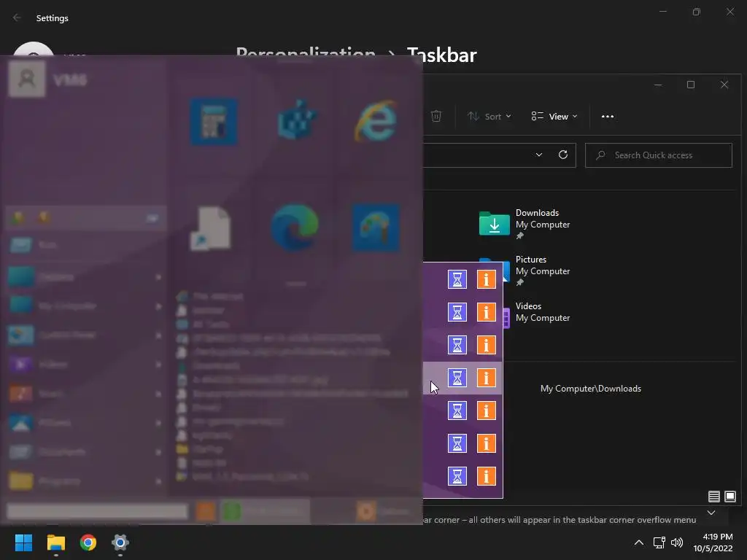
Task: Open the Microsoft Edge tile
Action: coord(295,227)
